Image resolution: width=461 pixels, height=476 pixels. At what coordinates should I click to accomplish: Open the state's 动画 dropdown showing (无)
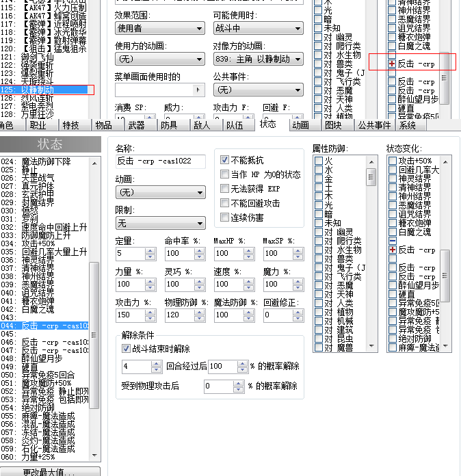click(x=160, y=192)
